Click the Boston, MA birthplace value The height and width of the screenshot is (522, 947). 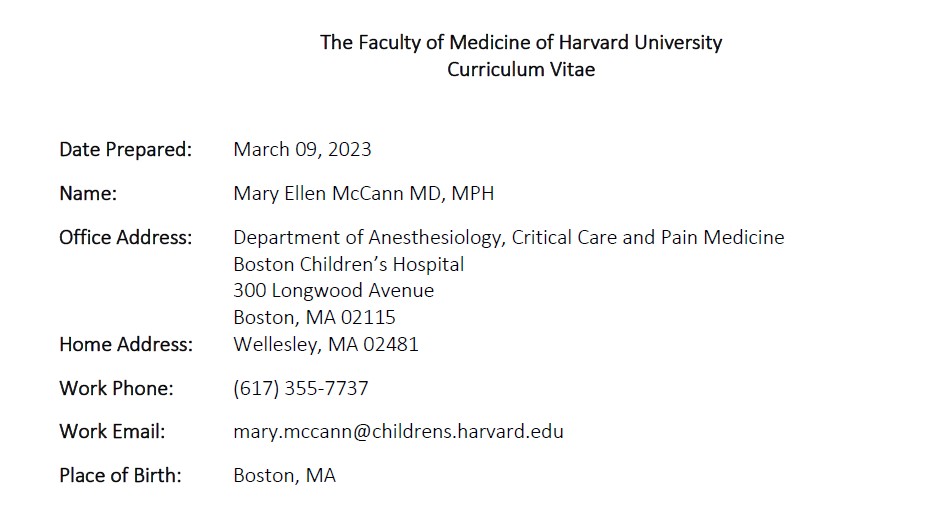(x=284, y=476)
